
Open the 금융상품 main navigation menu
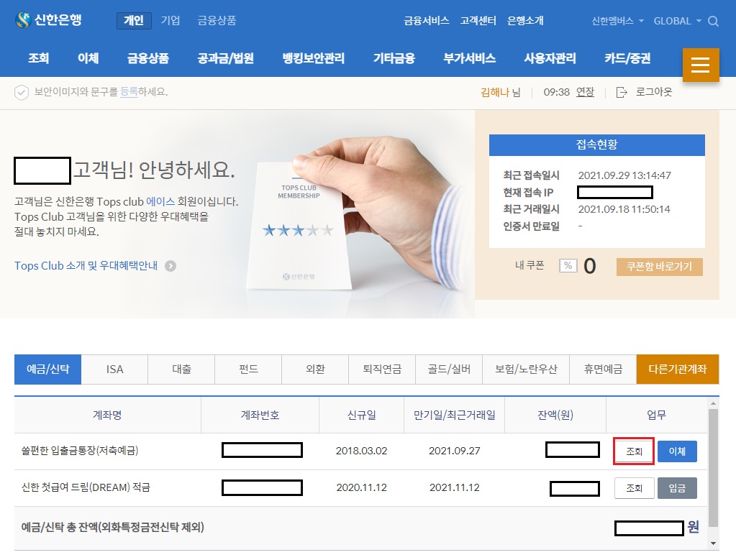tap(148, 58)
